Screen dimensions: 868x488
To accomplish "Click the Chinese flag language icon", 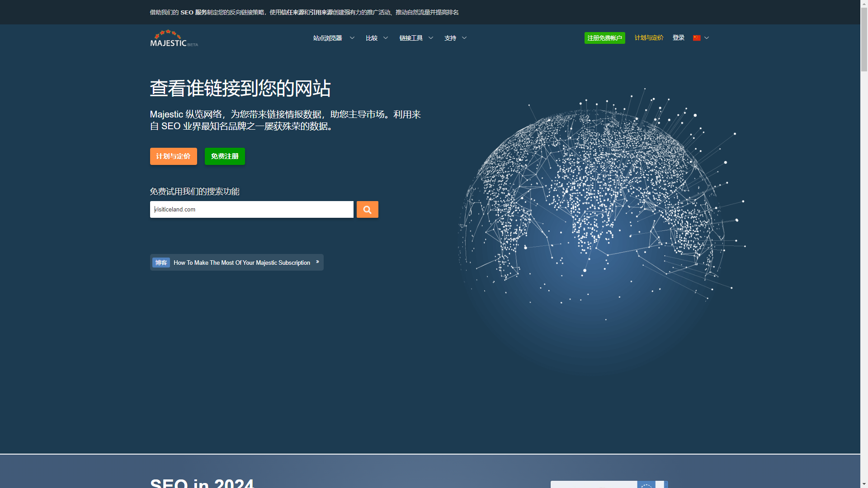I will click(x=697, y=38).
